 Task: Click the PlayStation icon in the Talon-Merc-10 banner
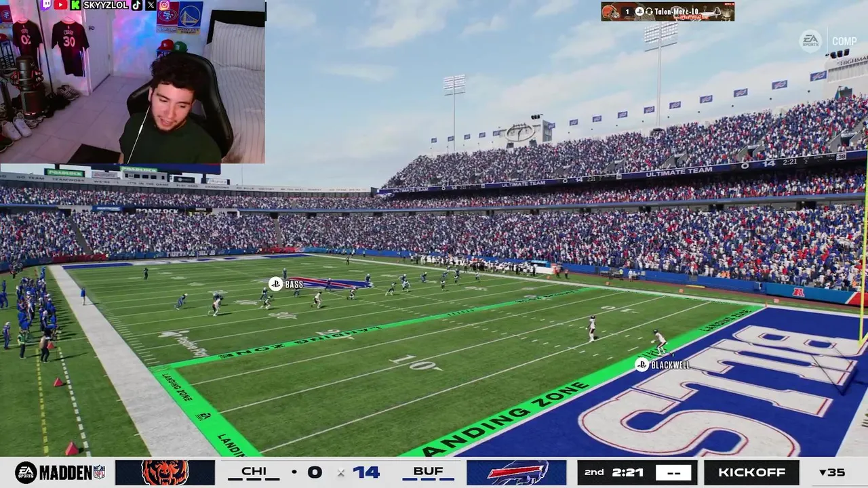(639, 12)
